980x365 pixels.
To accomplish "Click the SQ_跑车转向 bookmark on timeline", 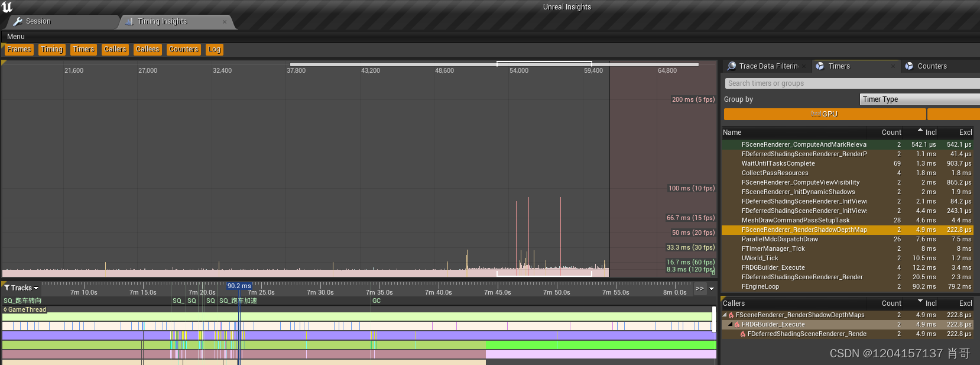I will click(22, 301).
